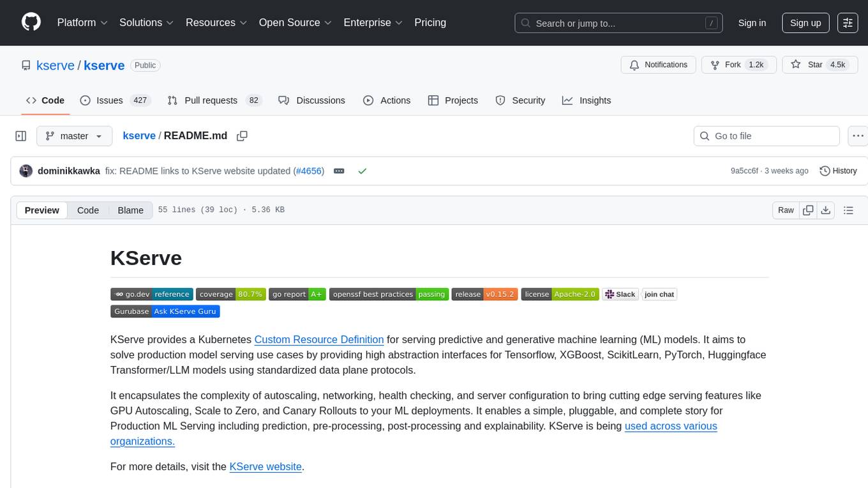868x488 pixels.
Task: Open the command palette icon in header
Action: [848, 23]
